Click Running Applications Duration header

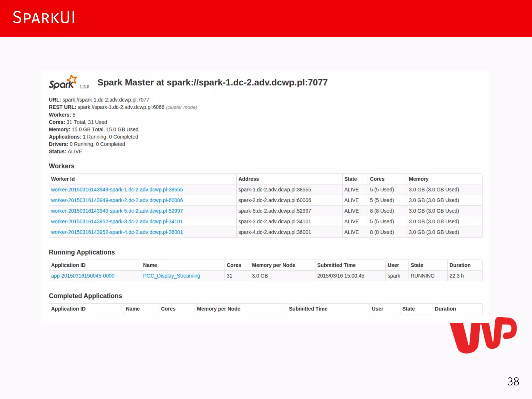point(460,265)
